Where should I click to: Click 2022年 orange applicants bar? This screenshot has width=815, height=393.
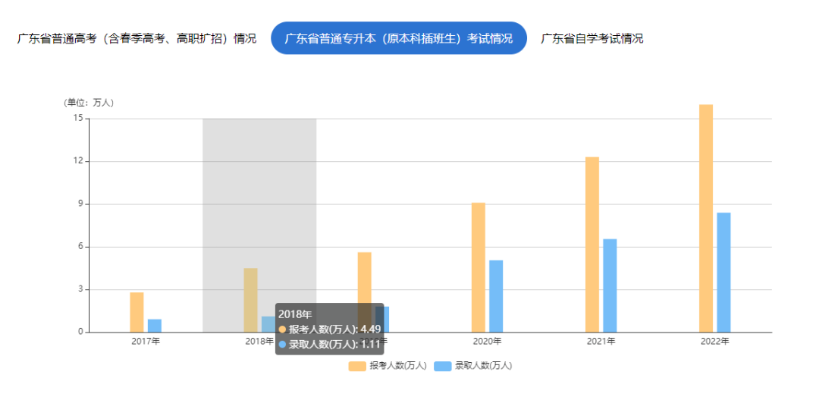[x=706, y=218]
